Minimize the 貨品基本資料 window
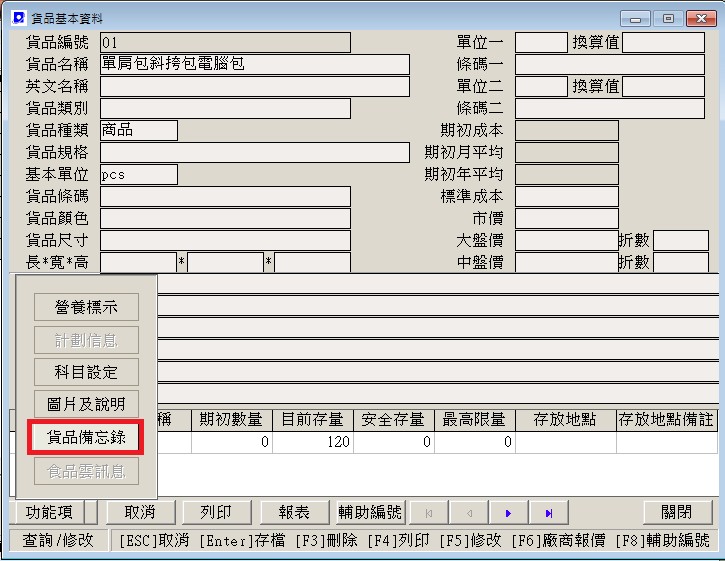 point(635,19)
